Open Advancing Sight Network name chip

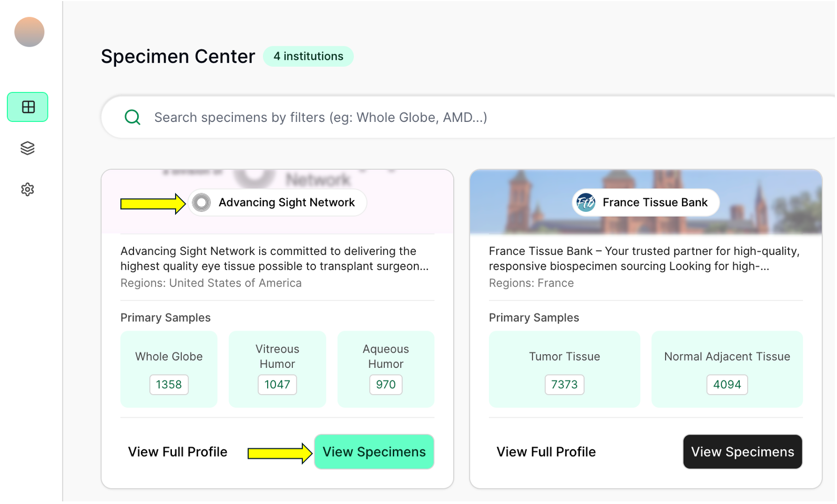coord(277,202)
